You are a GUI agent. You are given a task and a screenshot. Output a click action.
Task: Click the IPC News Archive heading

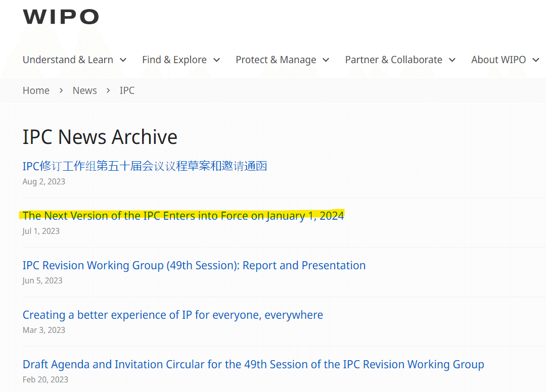click(100, 137)
